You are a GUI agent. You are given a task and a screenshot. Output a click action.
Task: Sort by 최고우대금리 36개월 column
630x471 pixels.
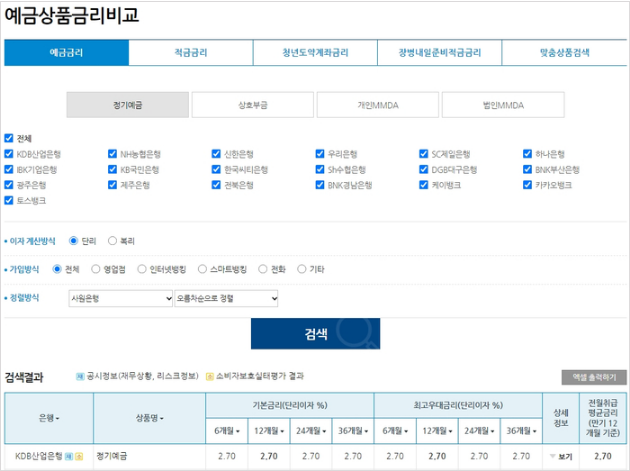tap(522, 431)
